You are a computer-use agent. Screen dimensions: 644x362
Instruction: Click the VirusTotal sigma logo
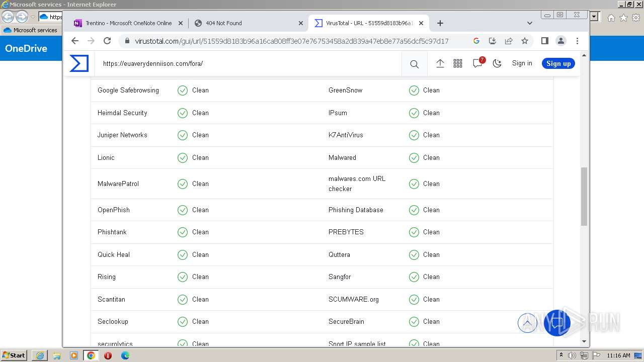79,63
